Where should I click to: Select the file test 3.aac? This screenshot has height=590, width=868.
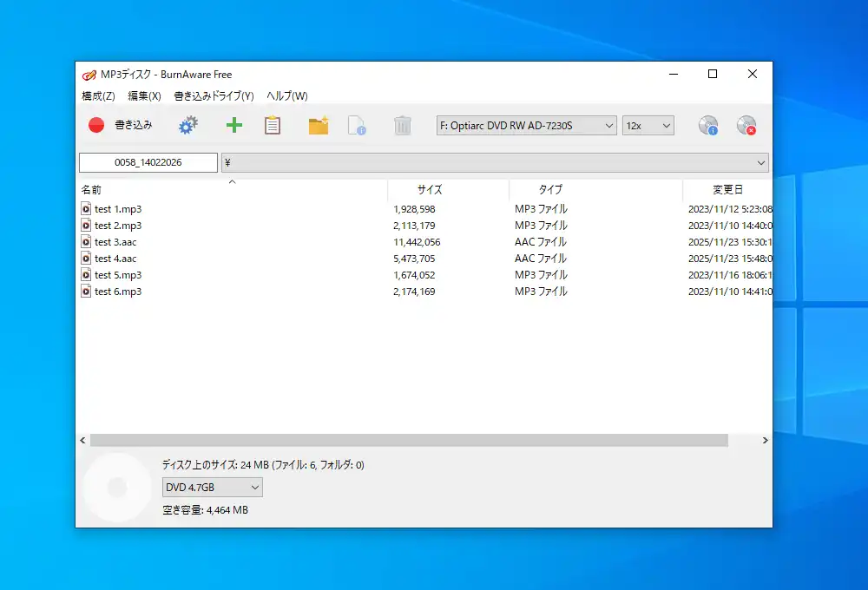point(117,241)
